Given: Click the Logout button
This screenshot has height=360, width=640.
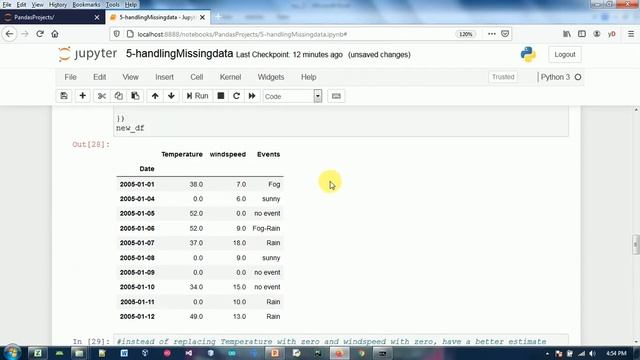Looking at the screenshot, I should pos(565,54).
